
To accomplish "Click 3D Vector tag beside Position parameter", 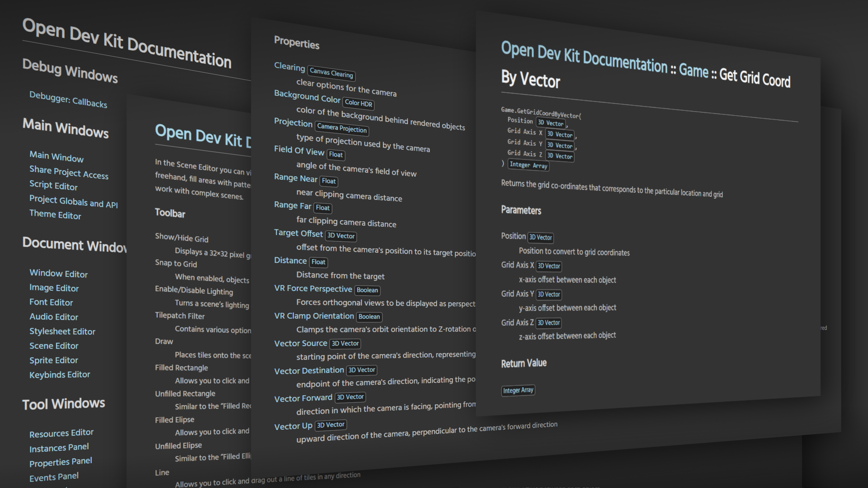I will tap(540, 237).
